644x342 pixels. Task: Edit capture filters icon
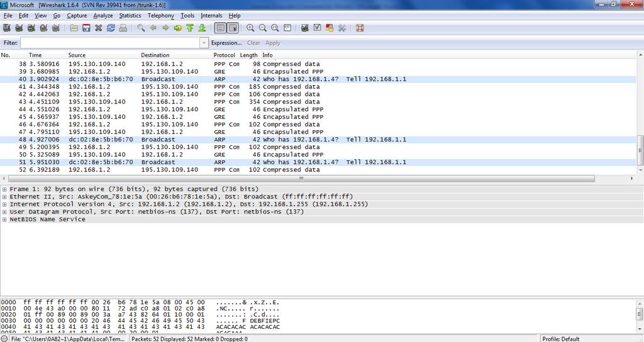[305, 28]
